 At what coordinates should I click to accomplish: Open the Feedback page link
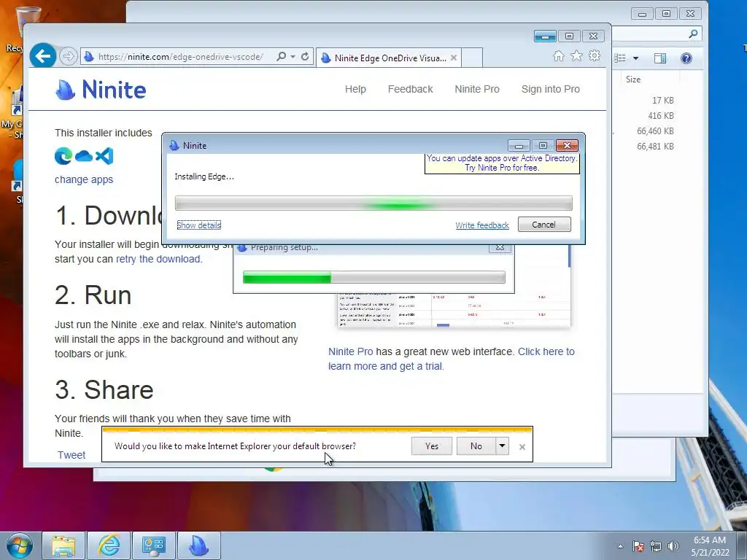(410, 89)
